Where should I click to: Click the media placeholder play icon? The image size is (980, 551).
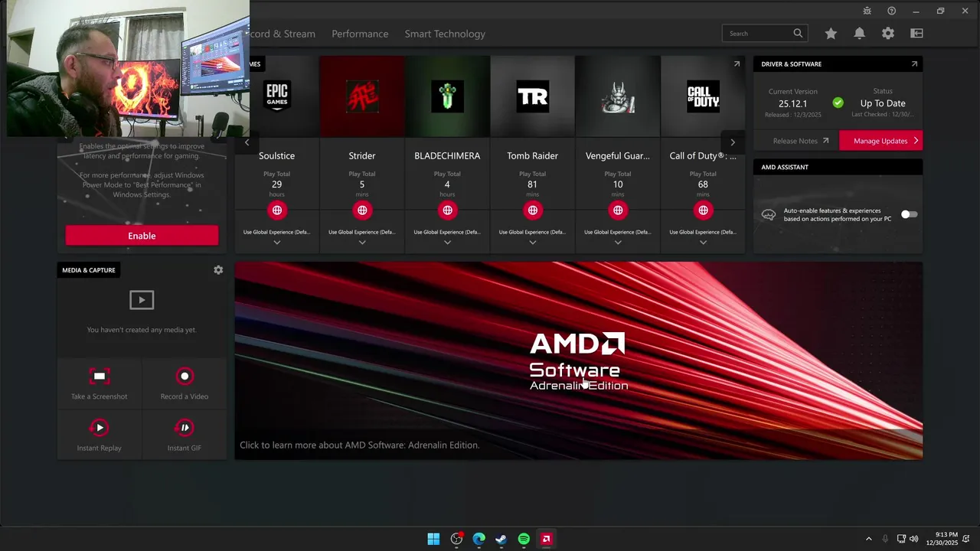(142, 300)
